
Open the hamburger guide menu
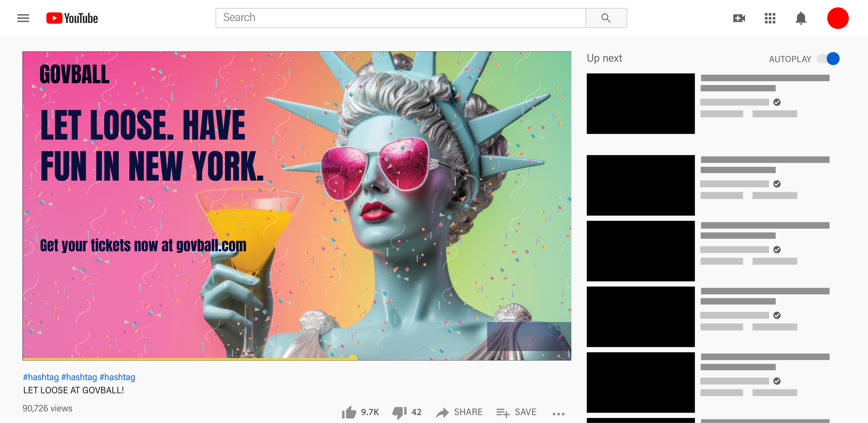tap(23, 18)
